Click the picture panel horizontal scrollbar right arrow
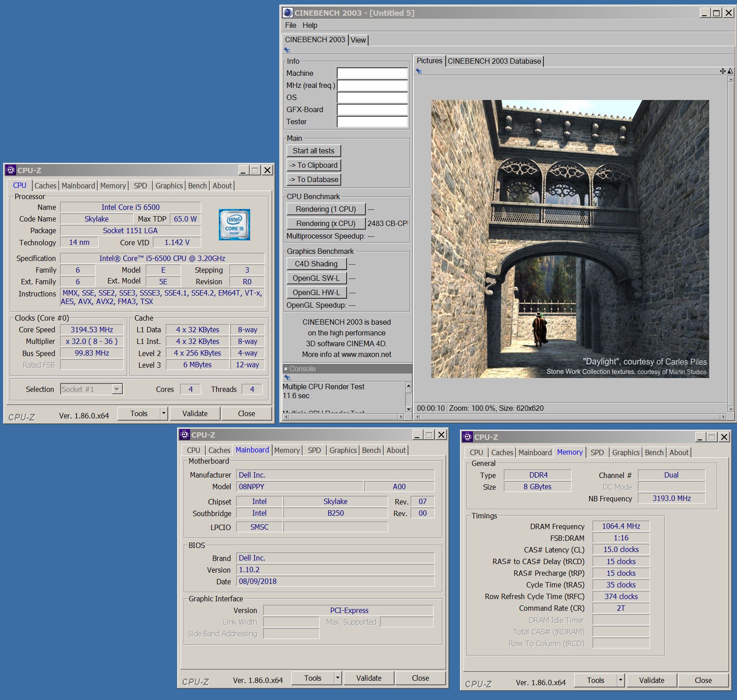The height and width of the screenshot is (700, 737). (x=723, y=417)
